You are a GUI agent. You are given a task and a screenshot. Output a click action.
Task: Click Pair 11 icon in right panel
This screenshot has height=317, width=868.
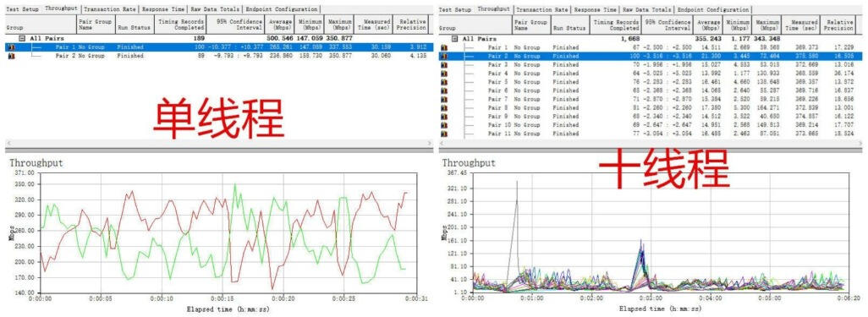coord(443,134)
